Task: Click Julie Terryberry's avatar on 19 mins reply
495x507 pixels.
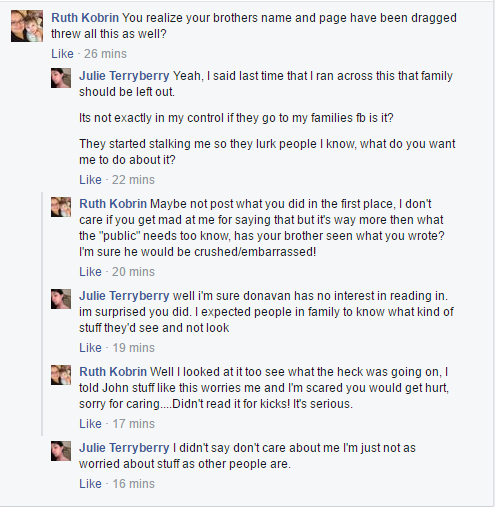Action: pyautogui.click(x=61, y=299)
